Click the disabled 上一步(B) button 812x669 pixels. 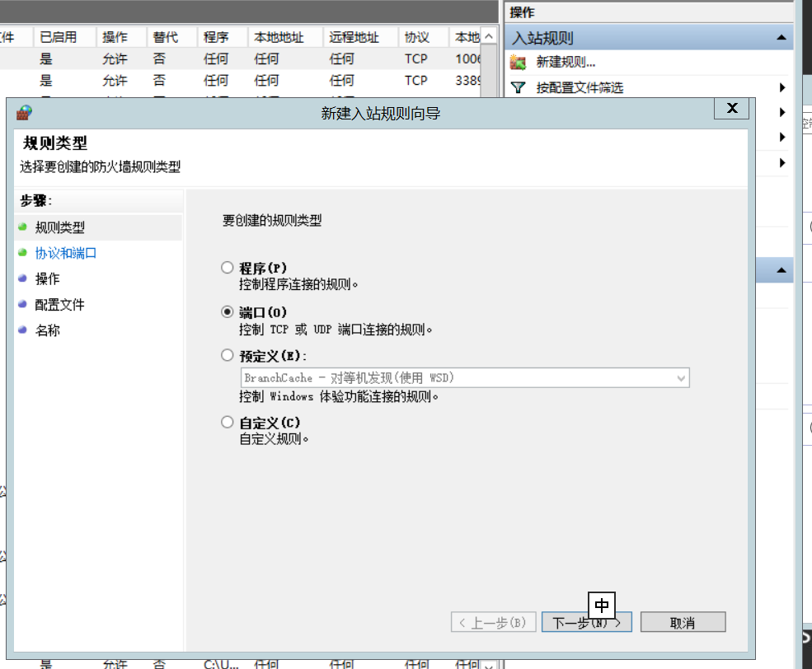tap(493, 622)
